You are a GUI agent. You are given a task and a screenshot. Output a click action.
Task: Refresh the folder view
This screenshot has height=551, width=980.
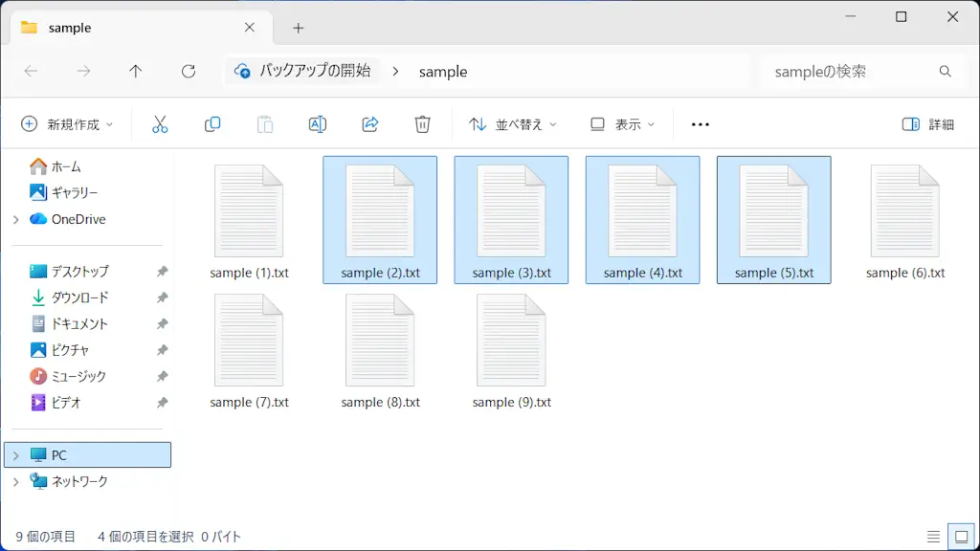[x=189, y=72]
